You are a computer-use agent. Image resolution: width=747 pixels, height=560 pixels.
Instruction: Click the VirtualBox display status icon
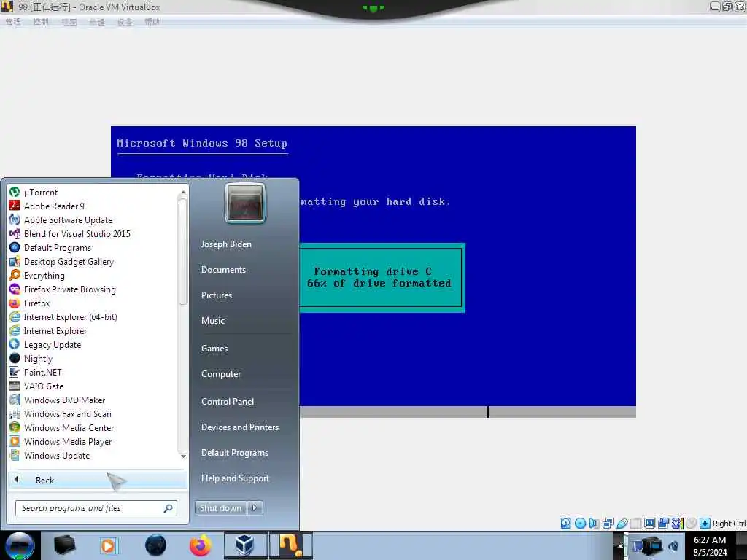tap(649, 524)
